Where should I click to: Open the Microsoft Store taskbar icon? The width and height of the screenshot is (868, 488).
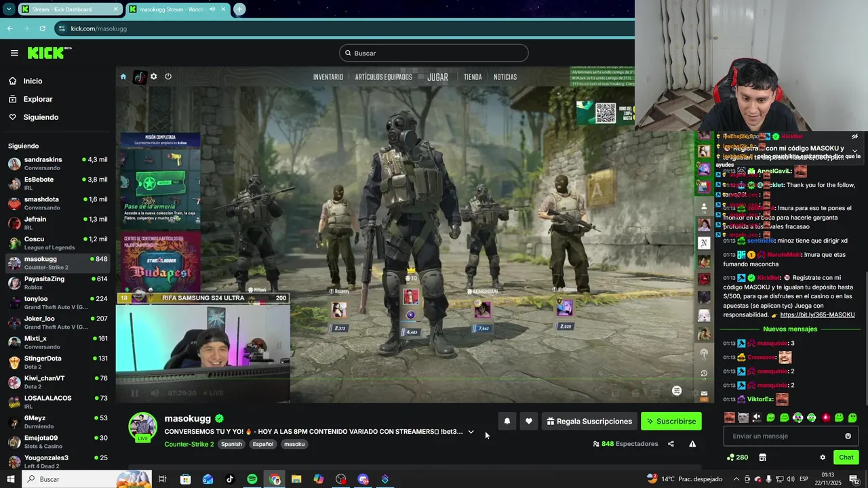pyautogui.click(x=185, y=479)
